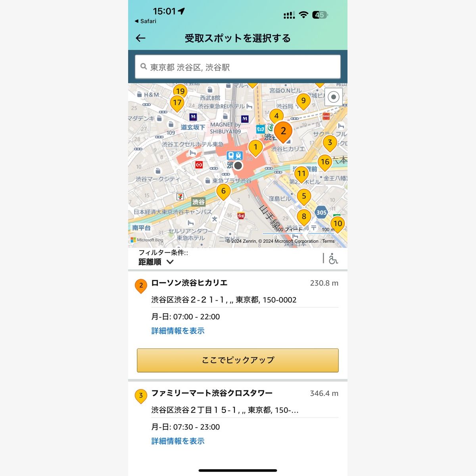Tap the magnifier icon in search box
This screenshot has width=476, height=476.
pyautogui.click(x=144, y=67)
